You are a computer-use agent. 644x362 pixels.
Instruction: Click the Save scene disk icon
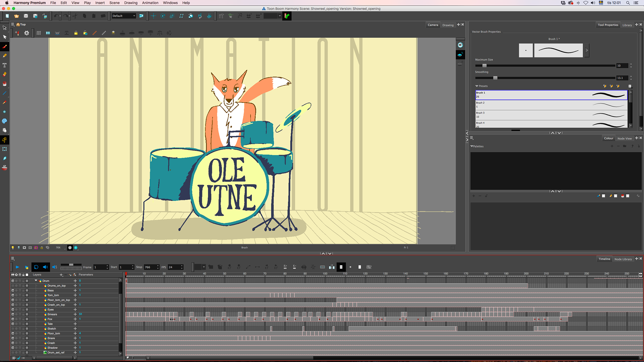coord(26,16)
